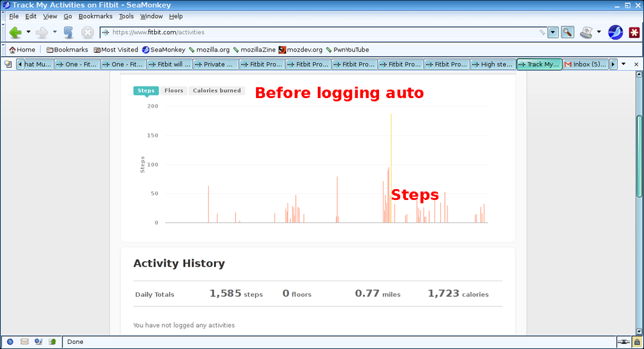Open Address Book from status bar icon
644x349 pixels.
click(52, 342)
